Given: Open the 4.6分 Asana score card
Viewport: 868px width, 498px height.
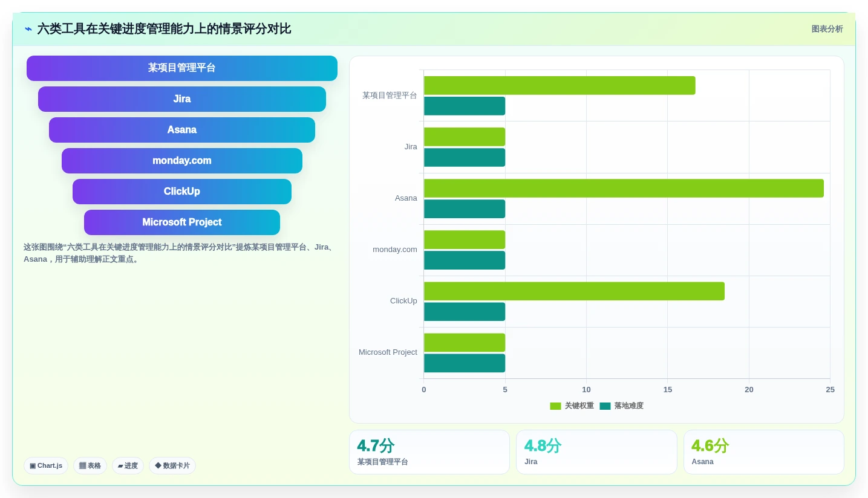Looking at the screenshot, I should (x=764, y=452).
